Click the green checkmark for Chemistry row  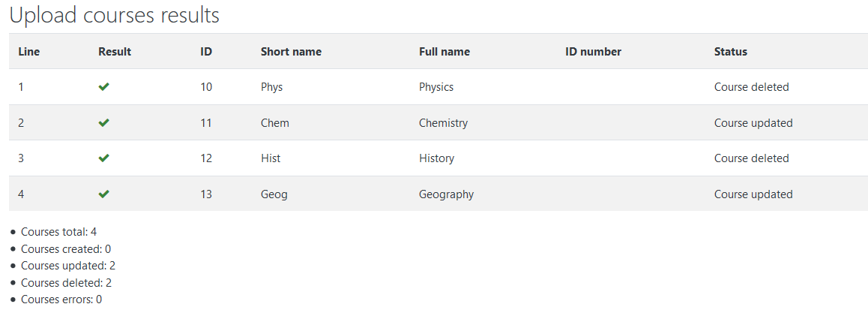tap(103, 122)
